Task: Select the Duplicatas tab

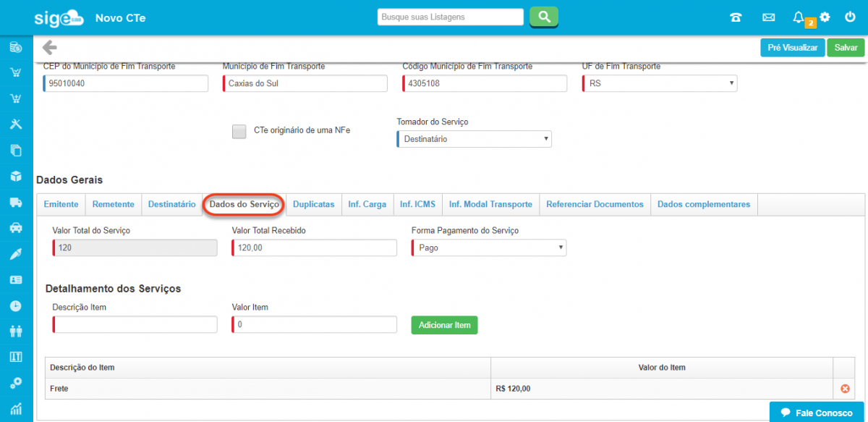Action: 313,204
